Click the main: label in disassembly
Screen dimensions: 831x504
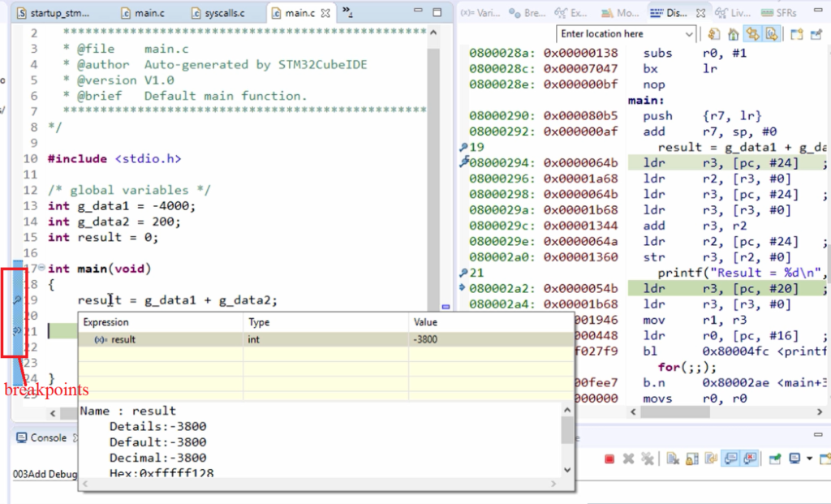pyautogui.click(x=646, y=100)
